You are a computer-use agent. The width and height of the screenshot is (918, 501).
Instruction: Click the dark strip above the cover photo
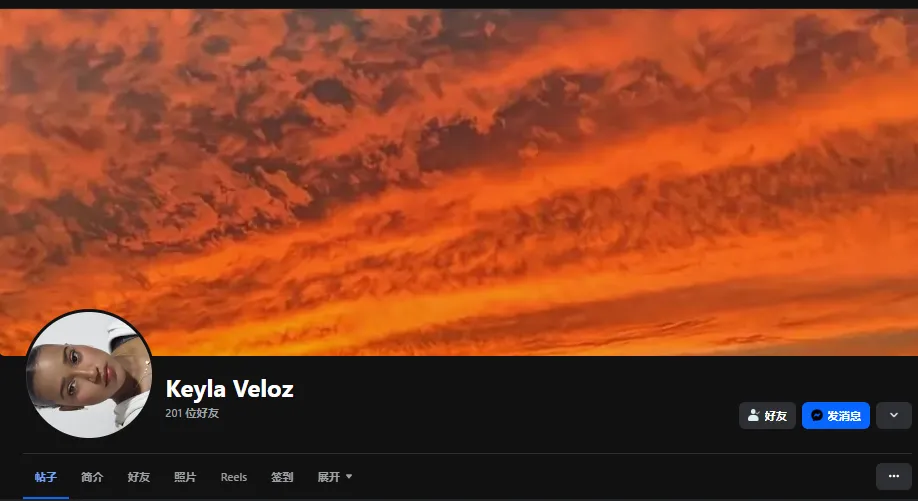(x=459, y=4)
